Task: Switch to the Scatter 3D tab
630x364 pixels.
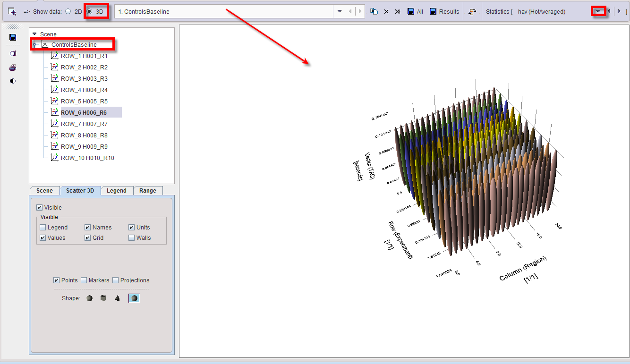Action: point(80,191)
